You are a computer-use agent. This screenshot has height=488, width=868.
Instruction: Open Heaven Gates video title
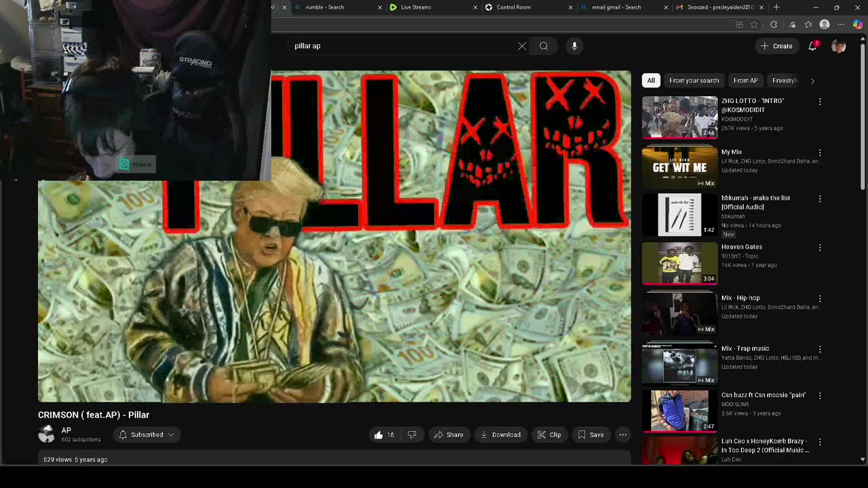tap(742, 247)
